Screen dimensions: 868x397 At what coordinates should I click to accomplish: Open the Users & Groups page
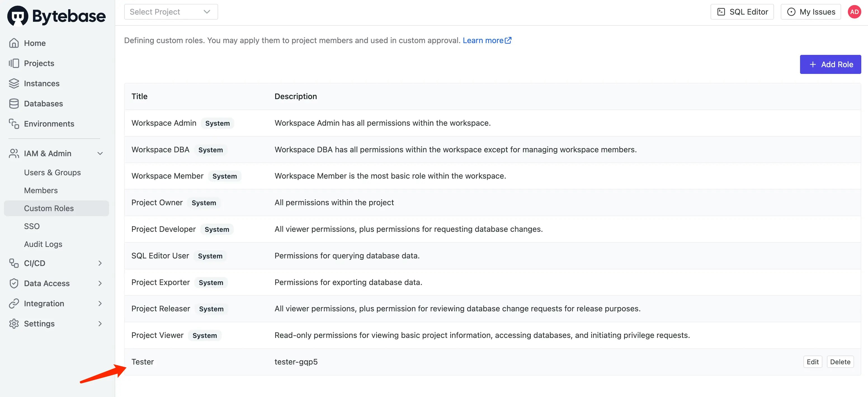click(52, 173)
